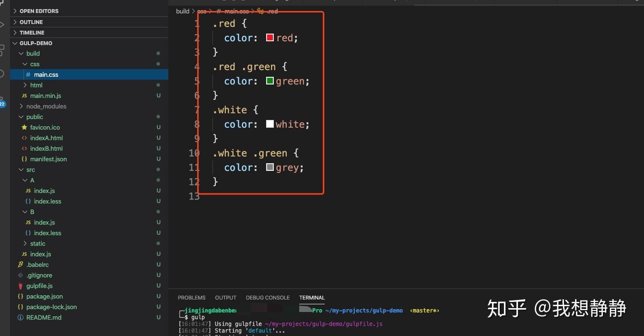Click the green color swatch on line 5
This screenshot has width=644, height=336.
(x=269, y=81)
